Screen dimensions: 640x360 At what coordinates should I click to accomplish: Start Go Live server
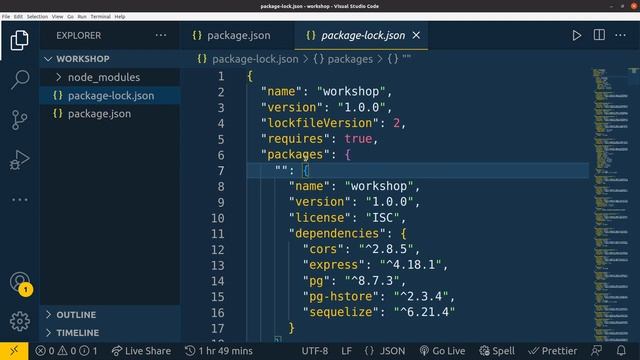pos(442,351)
